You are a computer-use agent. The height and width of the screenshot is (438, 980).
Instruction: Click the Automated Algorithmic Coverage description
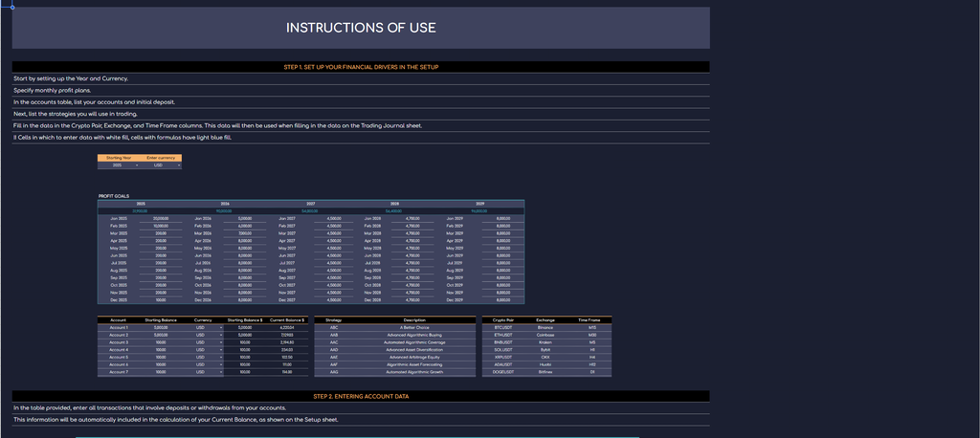tap(414, 342)
